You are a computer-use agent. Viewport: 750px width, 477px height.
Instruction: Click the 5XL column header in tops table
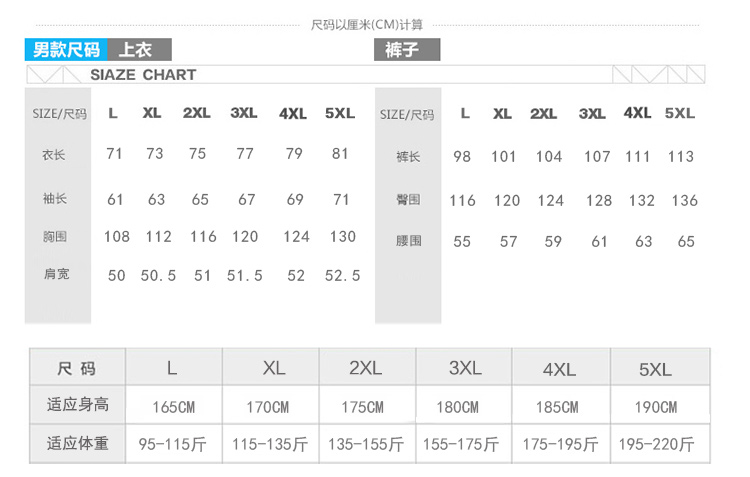click(340, 113)
